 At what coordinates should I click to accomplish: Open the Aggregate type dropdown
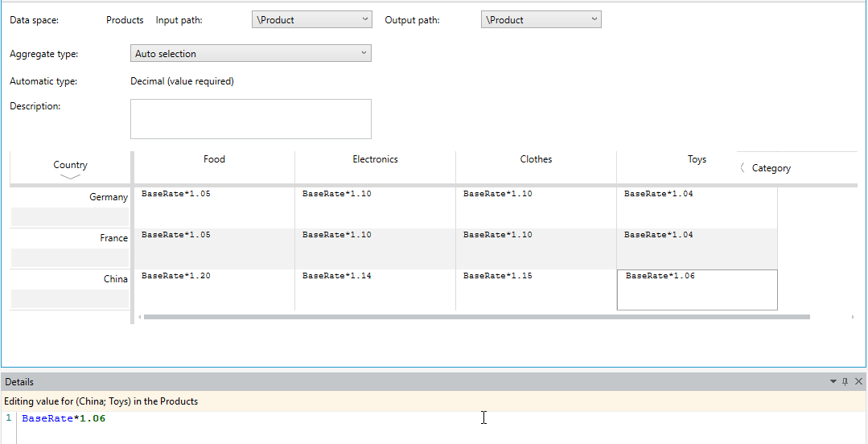(251, 53)
